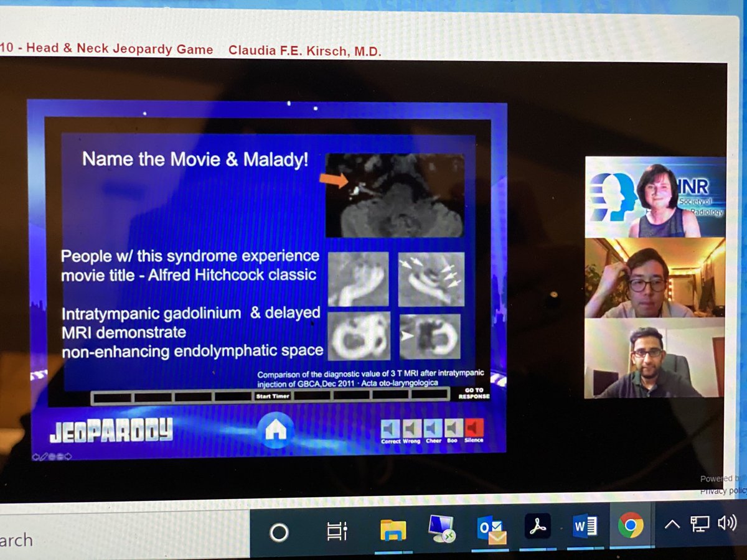Play the "Boo" sound effect
The width and height of the screenshot is (747, 560).
click(x=453, y=427)
